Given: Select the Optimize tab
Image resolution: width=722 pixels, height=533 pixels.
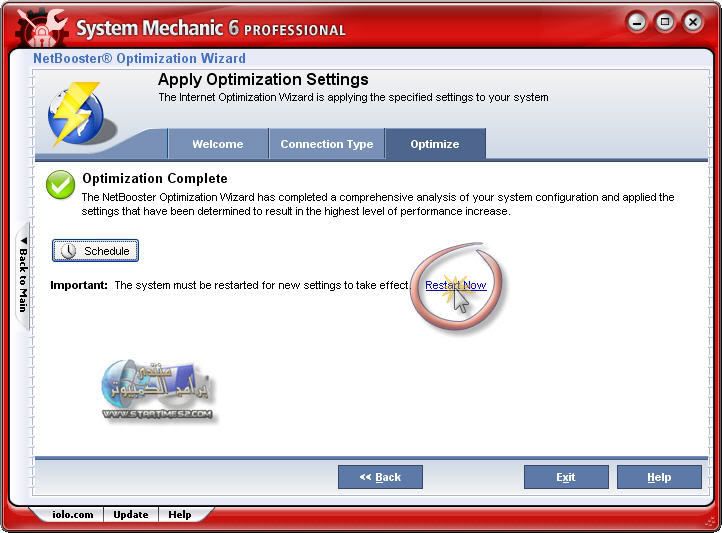Looking at the screenshot, I should point(435,144).
